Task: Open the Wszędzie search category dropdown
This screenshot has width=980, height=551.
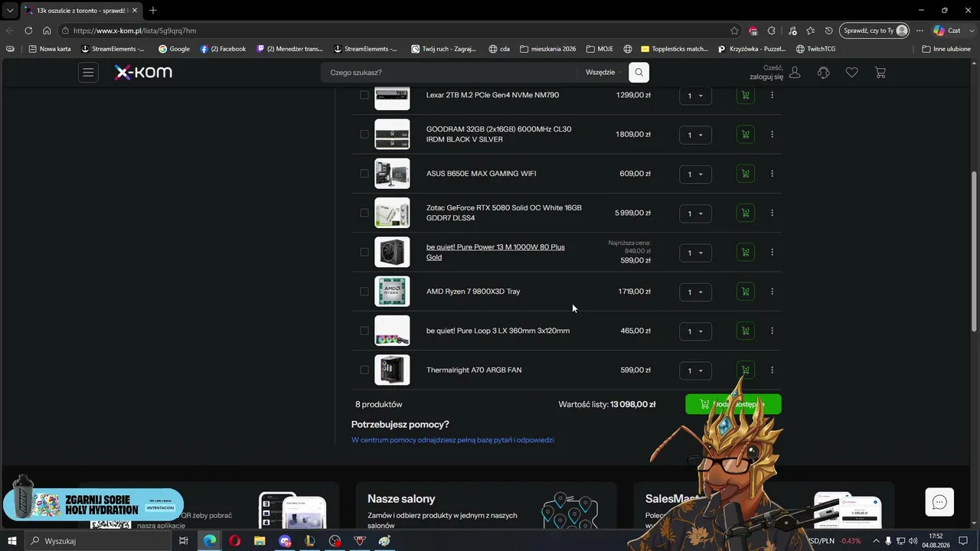Action: (x=603, y=73)
